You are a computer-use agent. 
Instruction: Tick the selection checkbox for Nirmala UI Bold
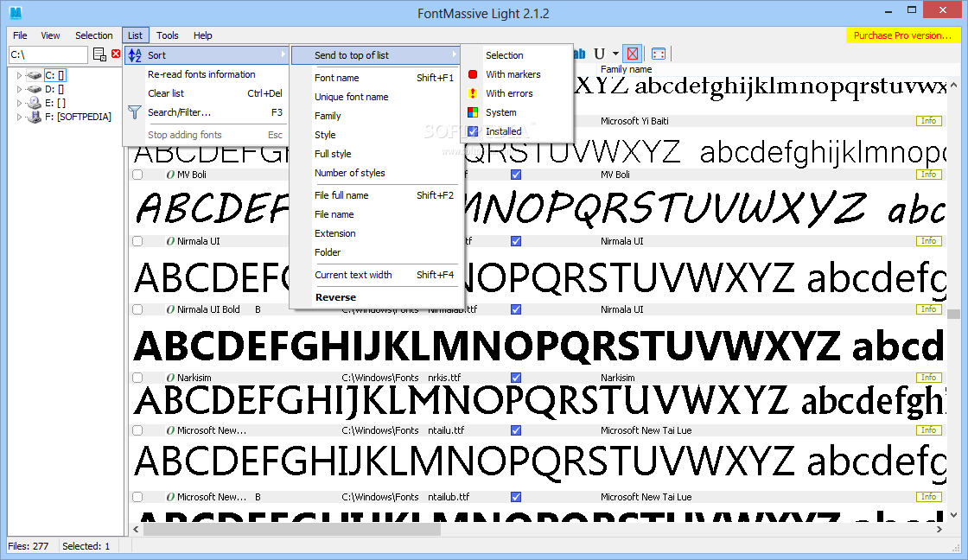[x=137, y=309]
